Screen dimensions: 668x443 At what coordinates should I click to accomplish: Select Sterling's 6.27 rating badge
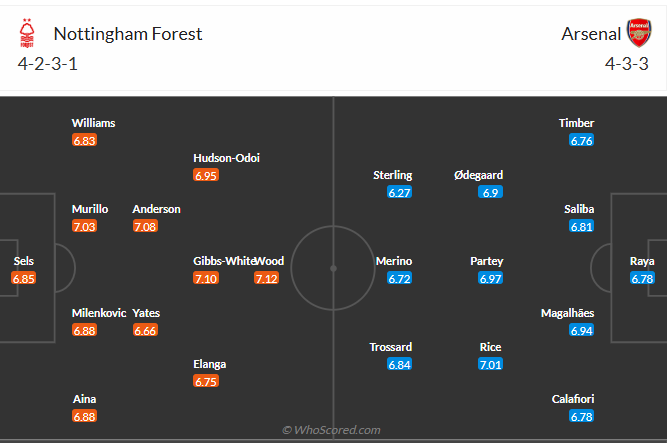pyautogui.click(x=400, y=192)
